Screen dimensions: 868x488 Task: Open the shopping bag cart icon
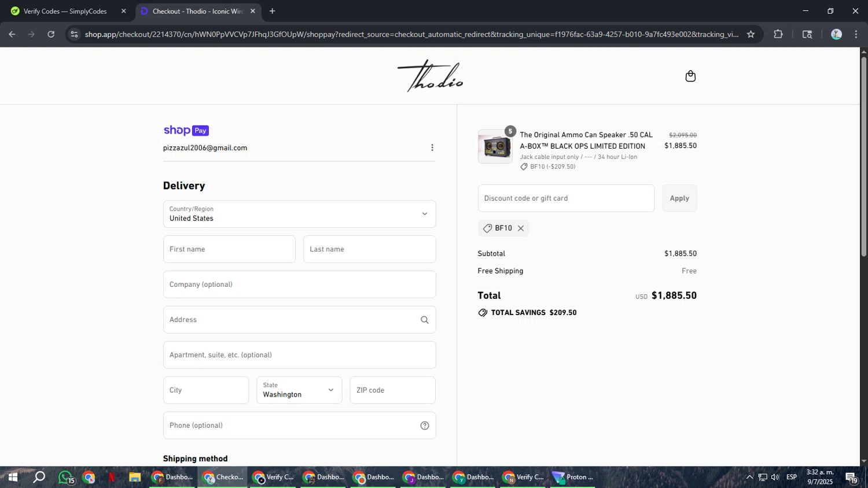click(690, 76)
